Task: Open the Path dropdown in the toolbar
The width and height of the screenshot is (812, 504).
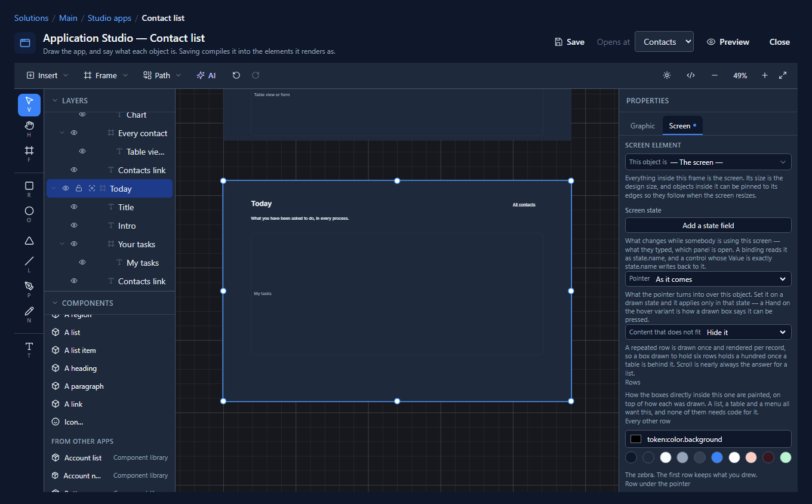Action: 162,75
